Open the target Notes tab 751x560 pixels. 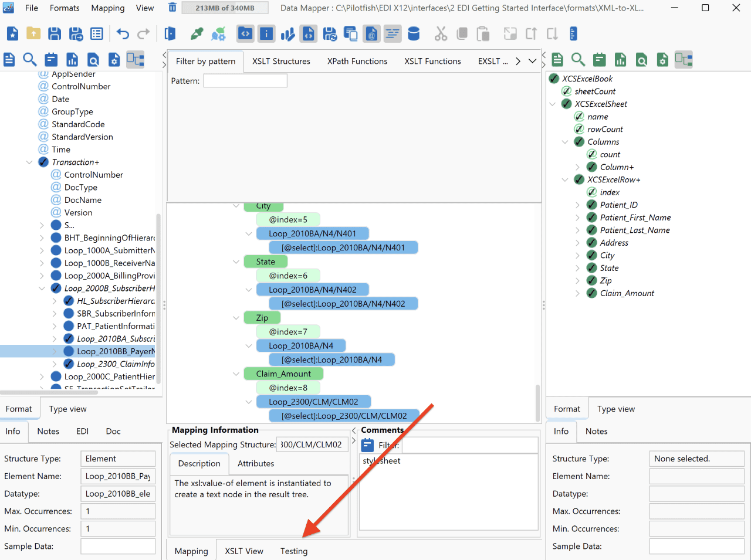pyautogui.click(x=596, y=431)
